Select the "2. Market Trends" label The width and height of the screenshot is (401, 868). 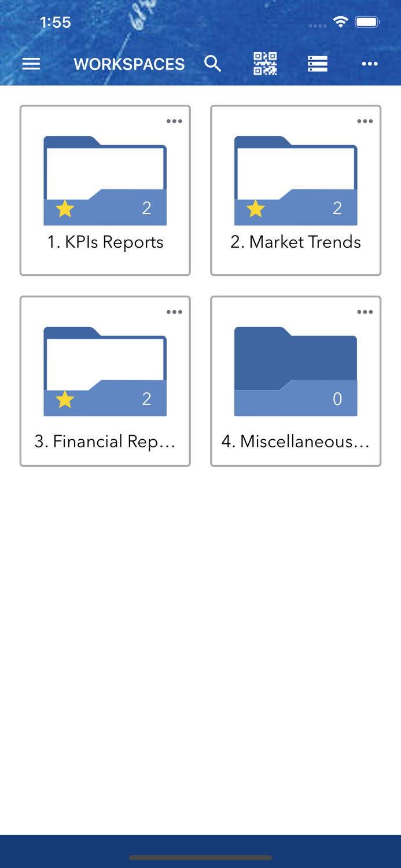point(296,242)
